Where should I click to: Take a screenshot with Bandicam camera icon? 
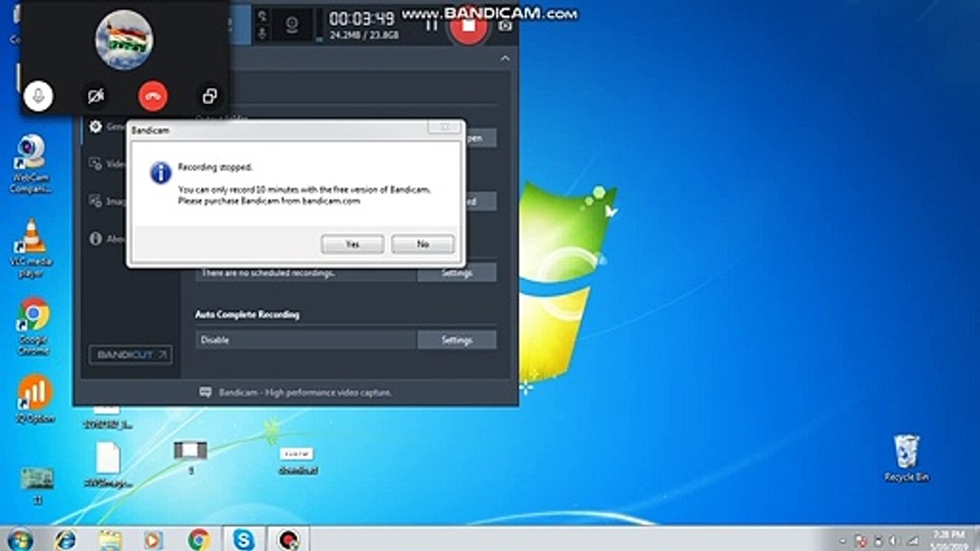click(505, 25)
